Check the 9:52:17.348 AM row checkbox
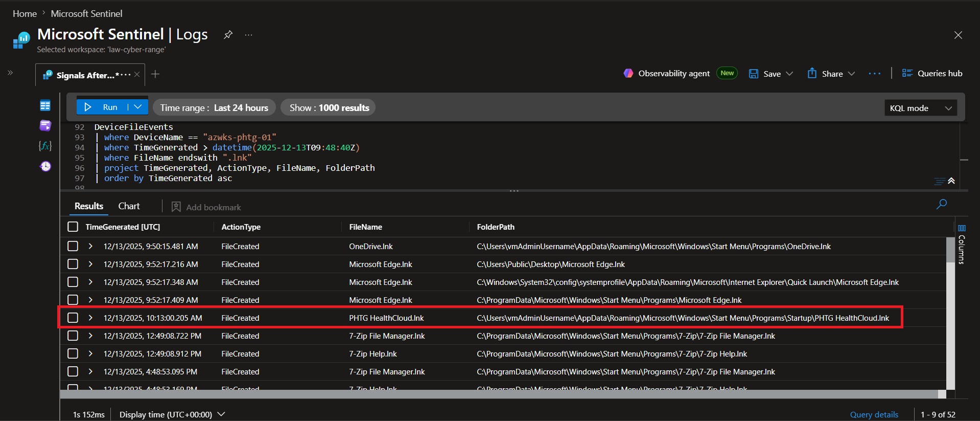 pyautogui.click(x=73, y=282)
